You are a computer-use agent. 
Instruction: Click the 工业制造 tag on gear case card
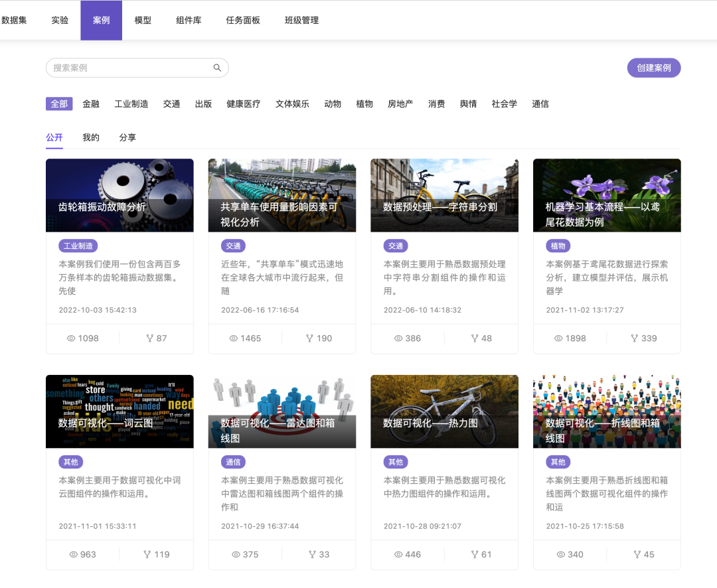[x=78, y=246]
